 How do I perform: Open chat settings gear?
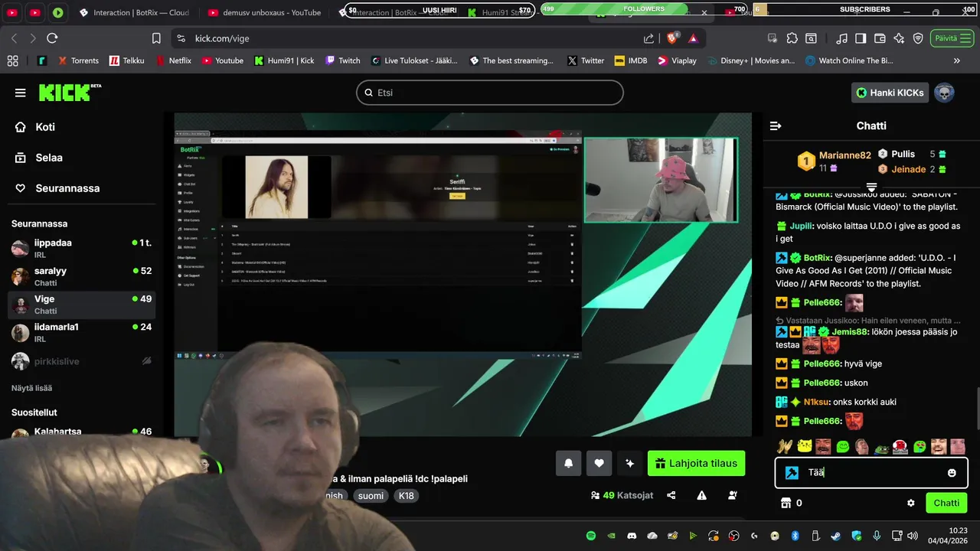(911, 503)
